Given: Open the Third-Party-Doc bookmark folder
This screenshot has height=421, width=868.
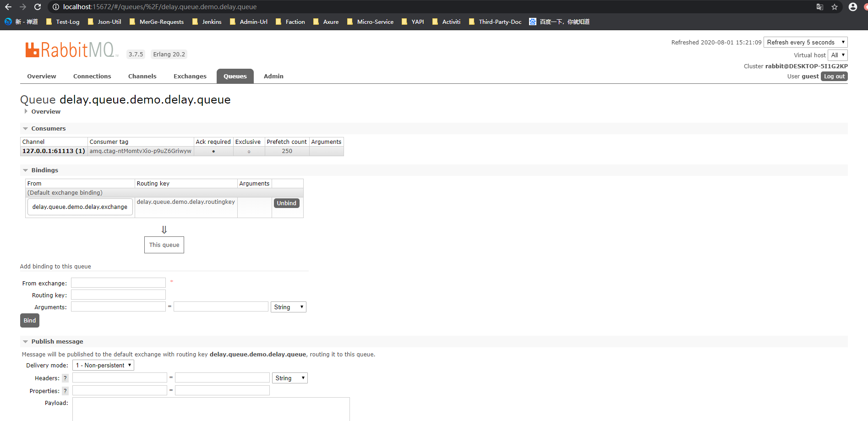Looking at the screenshot, I should click(495, 22).
